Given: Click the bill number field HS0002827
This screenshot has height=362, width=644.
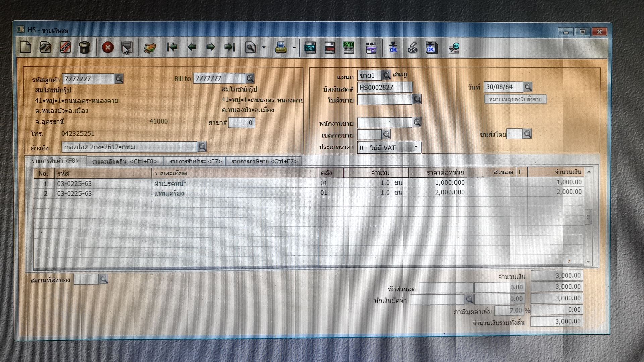Looking at the screenshot, I should click(x=385, y=87).
